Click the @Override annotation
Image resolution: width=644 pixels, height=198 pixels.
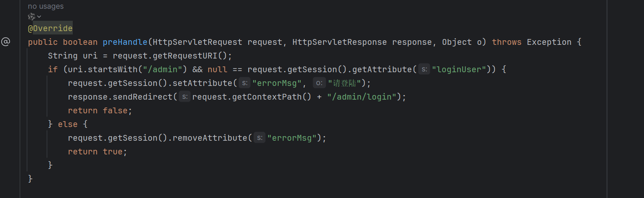(x=50, y=29)
